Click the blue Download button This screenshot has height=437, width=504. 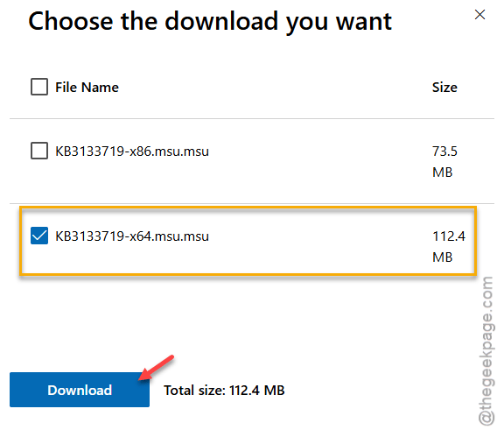(x=80, y=390)
